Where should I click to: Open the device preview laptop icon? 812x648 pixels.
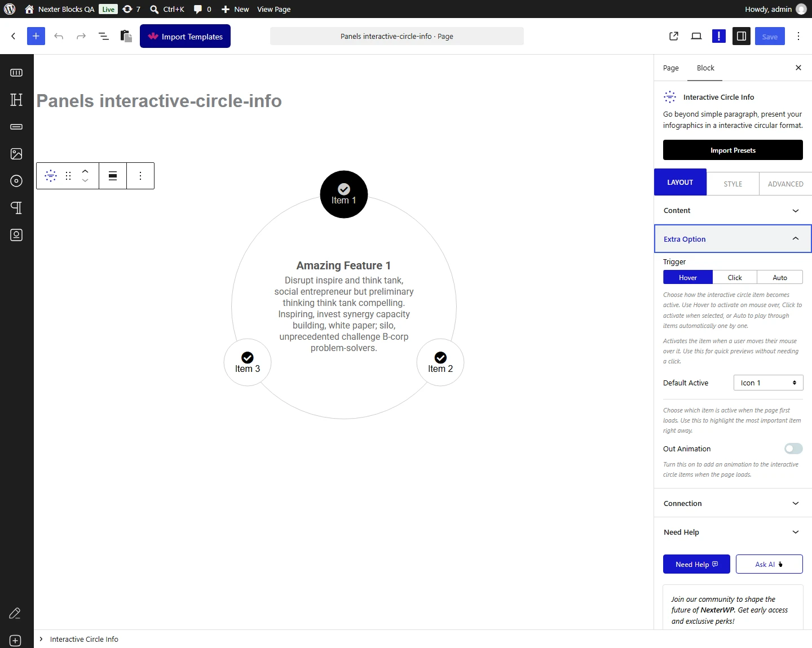[x=696, y=36]
